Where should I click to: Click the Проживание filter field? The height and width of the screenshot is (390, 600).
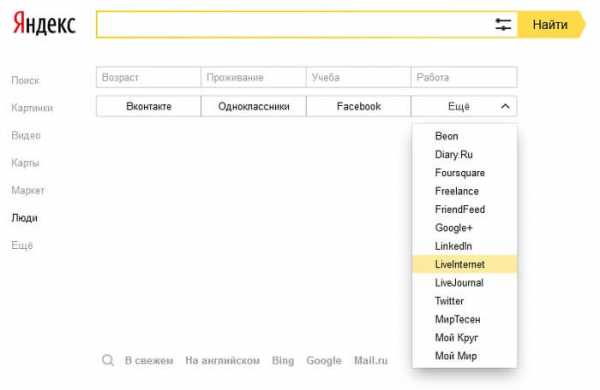(253, 77)
